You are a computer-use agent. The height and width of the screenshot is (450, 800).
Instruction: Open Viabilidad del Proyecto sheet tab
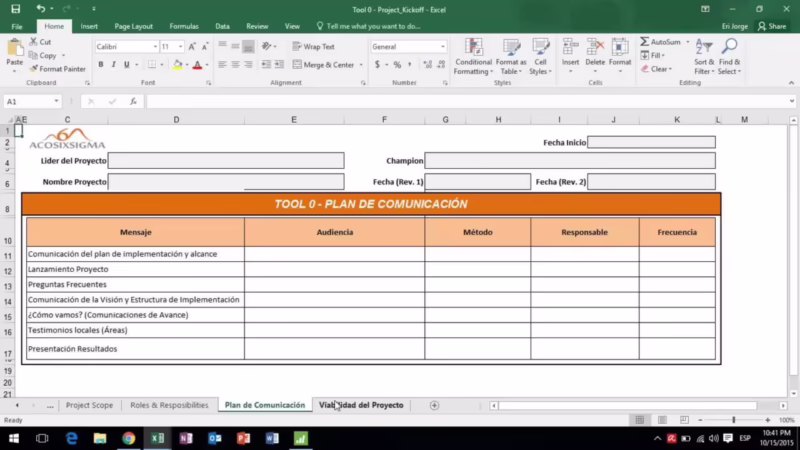click(x=361, y=405)
